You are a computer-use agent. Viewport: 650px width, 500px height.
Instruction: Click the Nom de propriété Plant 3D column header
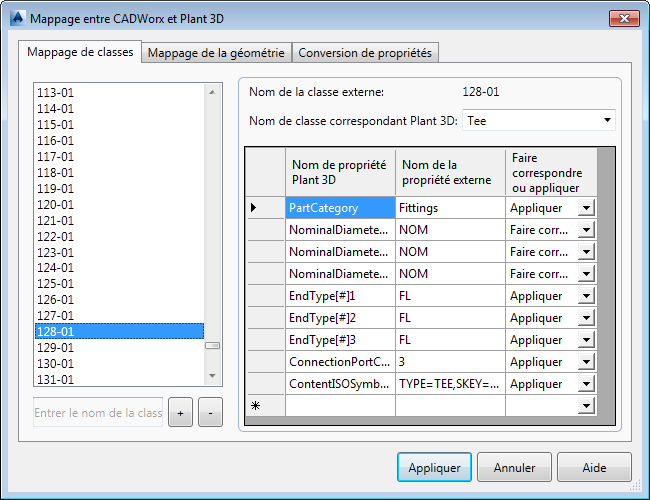[340, 172]
